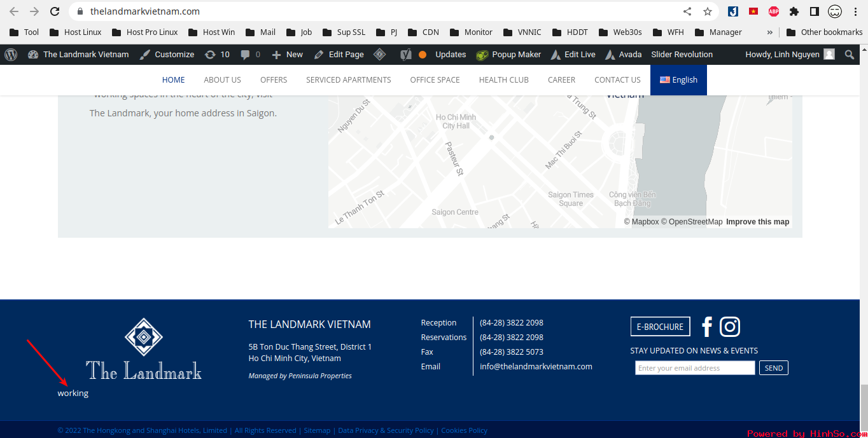Go forward with the browser arrow
This screenshot has height=438, width=868.
[x=34, y=11]
